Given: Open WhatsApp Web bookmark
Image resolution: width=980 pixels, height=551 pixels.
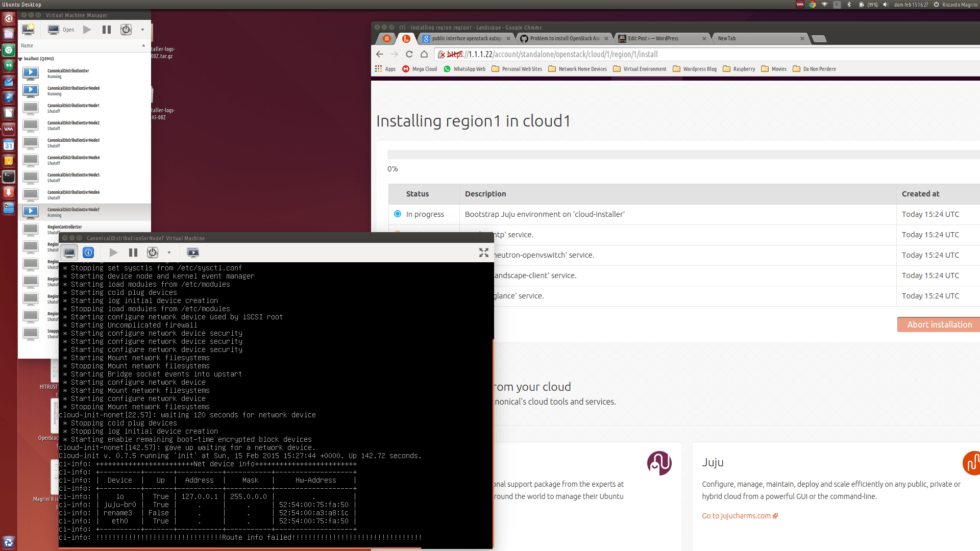Looking at the screenshot, I should (464, 69).
